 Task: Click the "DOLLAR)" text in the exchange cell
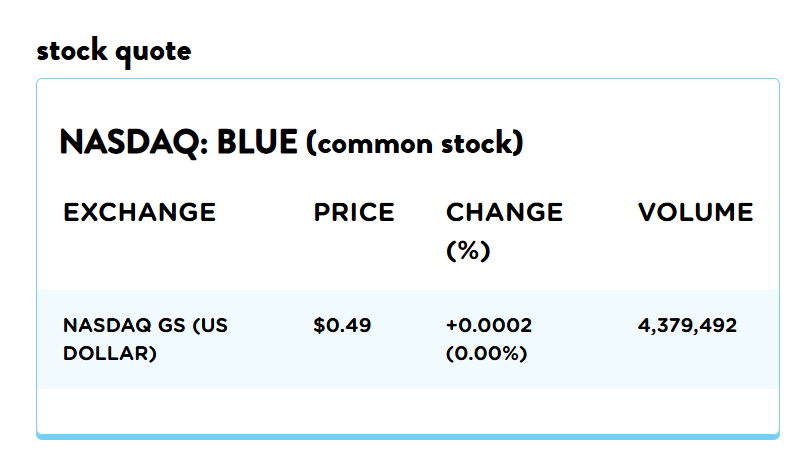(110, 354)
